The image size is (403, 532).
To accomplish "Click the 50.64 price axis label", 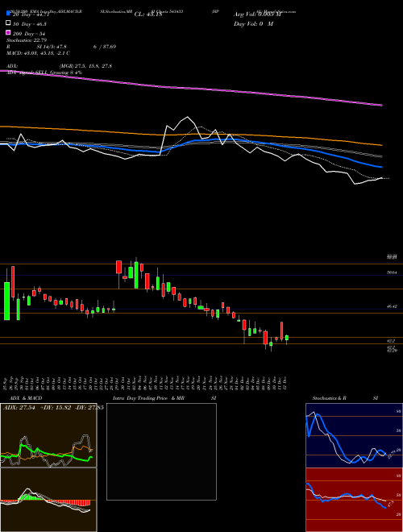I will [x=392, y=272].
